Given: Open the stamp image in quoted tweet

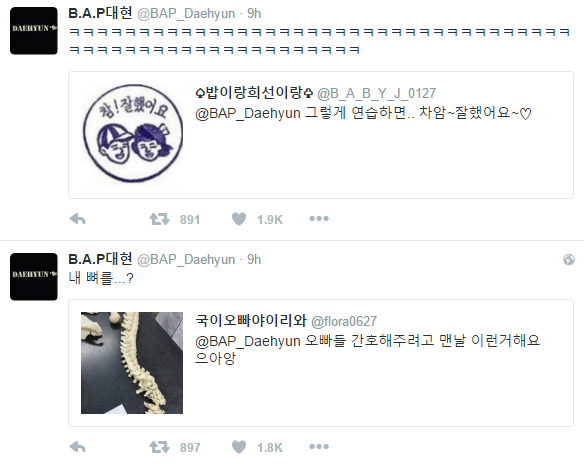Looking at the screenshot, I should 132,134.
